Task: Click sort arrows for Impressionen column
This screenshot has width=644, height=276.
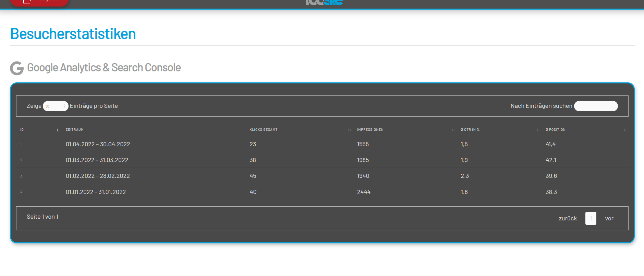Action: 453,130
